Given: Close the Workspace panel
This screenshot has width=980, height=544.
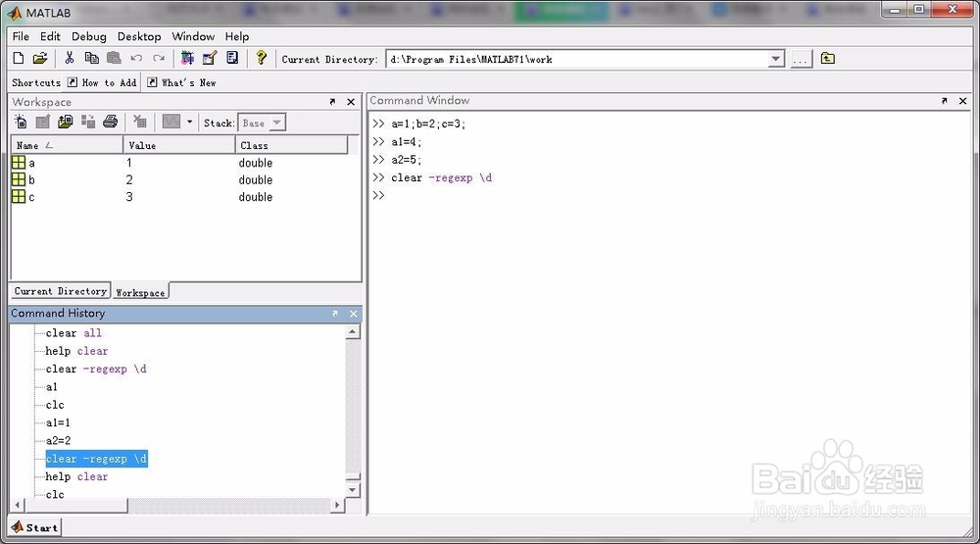Looking at the screenshot, I should point(351,101).
